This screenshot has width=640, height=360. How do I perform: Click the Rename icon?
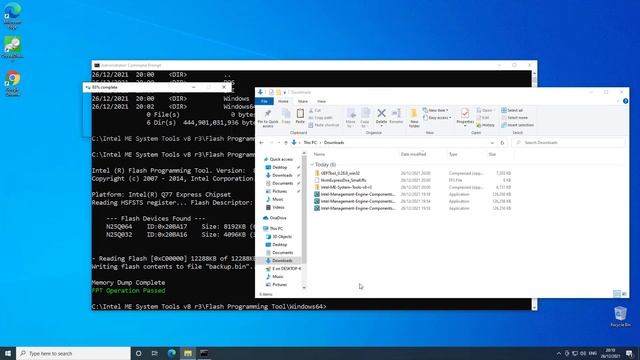396,113
